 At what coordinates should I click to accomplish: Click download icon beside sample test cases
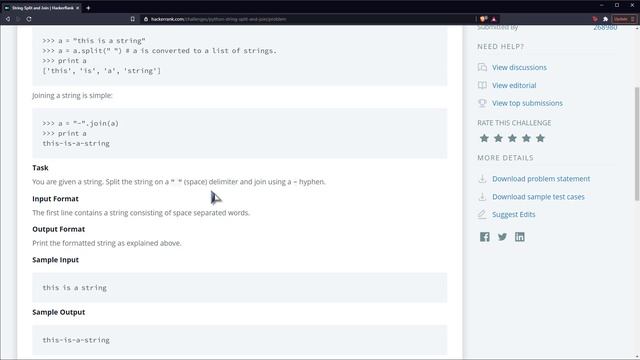coord(482,196)
